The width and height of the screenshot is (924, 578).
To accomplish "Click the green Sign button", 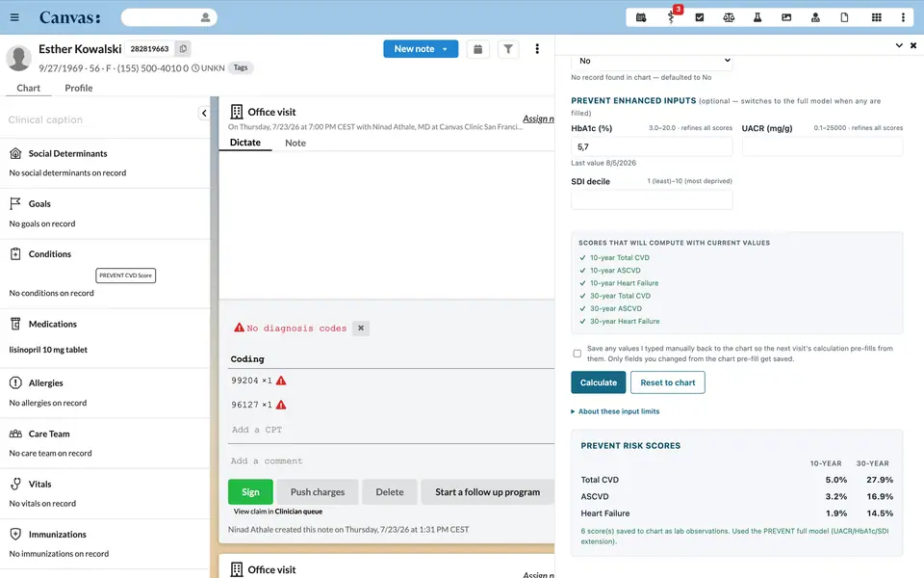I will (x=250, y=492).
